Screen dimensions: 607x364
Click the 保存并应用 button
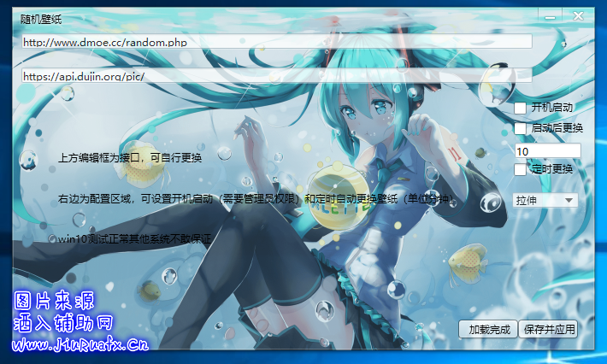548,329
